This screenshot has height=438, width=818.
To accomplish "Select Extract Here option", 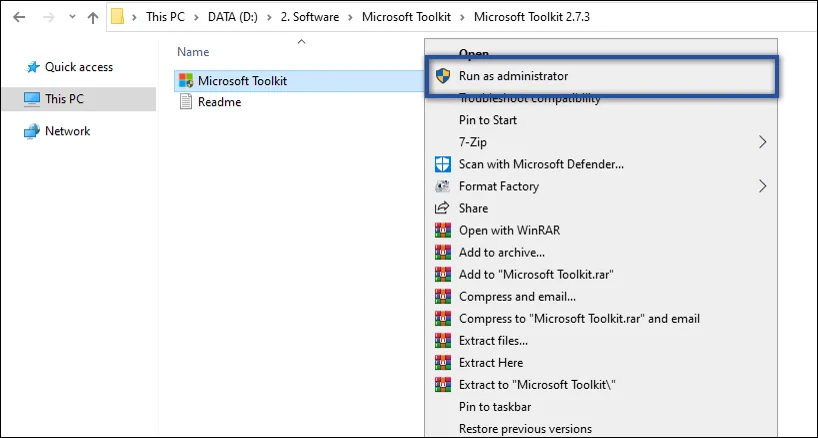I will pos(490,363).
